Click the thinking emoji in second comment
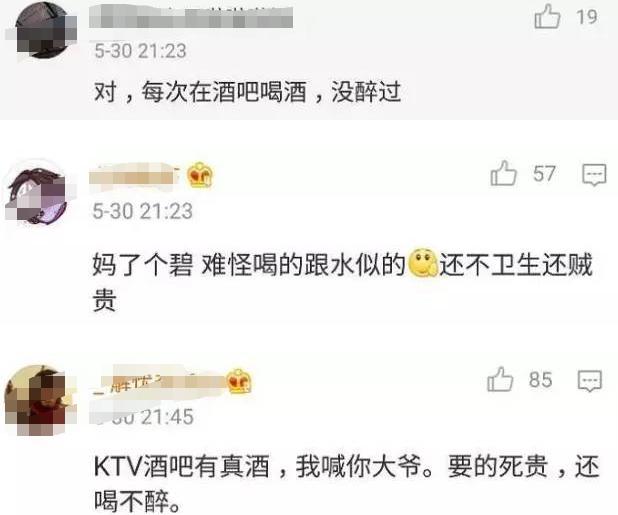 pyautogui.click(x=423, y=264)
